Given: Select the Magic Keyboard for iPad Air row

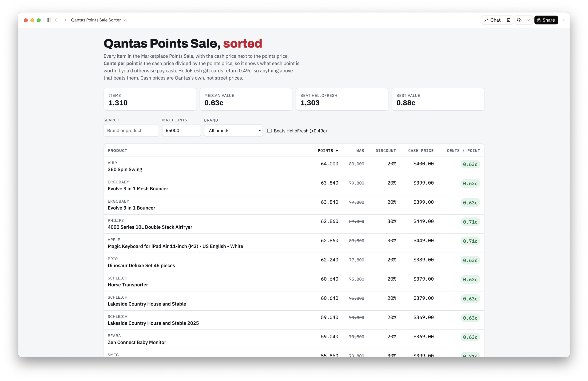Looking at the screenshot, I should coord(294,243).
